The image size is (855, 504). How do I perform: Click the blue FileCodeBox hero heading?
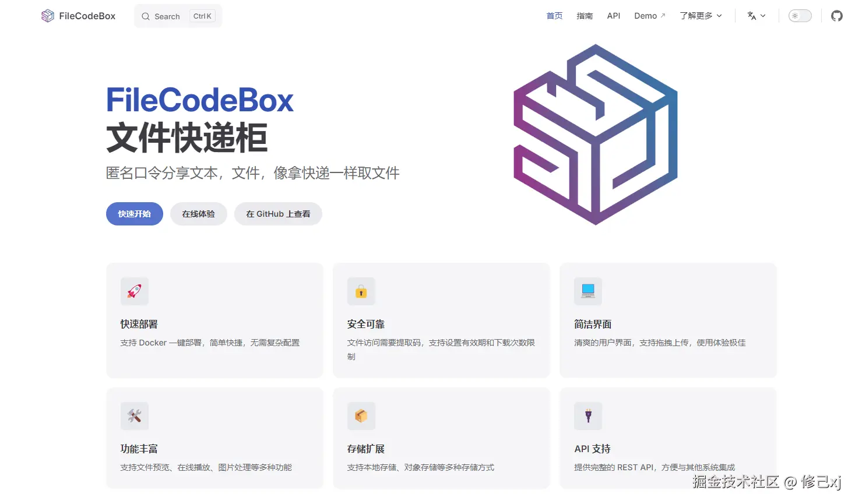(x=200, y=100)
